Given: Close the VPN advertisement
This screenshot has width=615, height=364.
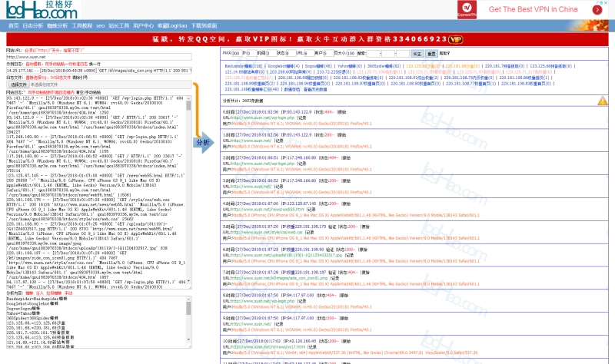Looking at the screenshot, I should point(605,3).
